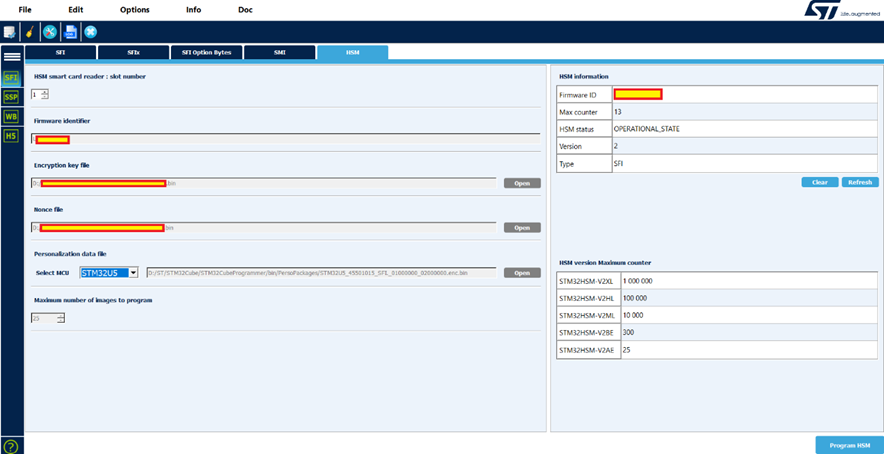Click the Refresh button
The height and width of the screenshot is (454, 884).
(x=860, y=182)
